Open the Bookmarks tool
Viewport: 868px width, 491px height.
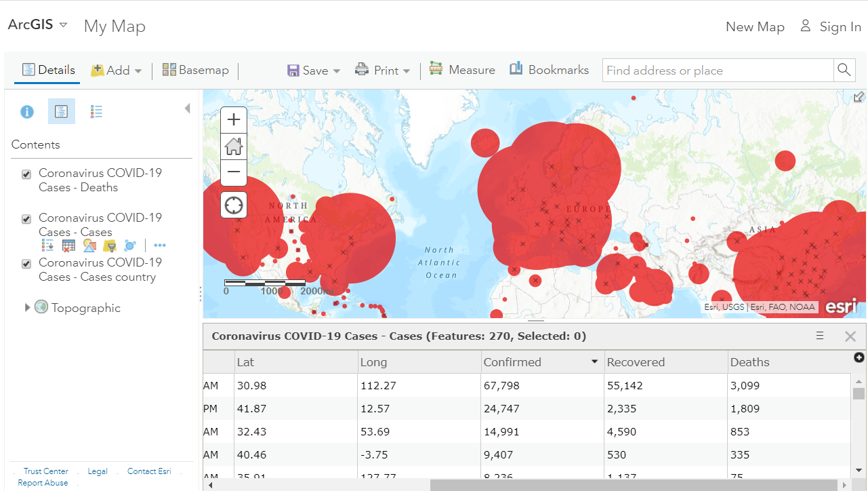tap(550, 69)
